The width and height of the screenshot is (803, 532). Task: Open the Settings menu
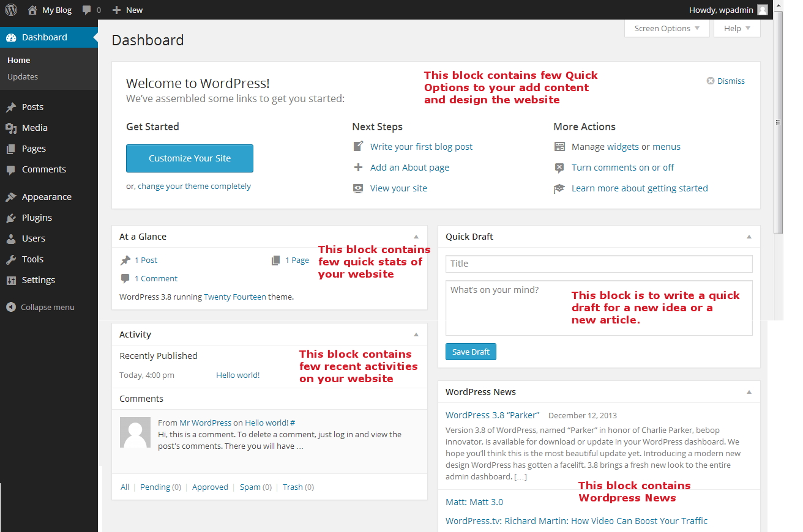(x=49, y=280)
